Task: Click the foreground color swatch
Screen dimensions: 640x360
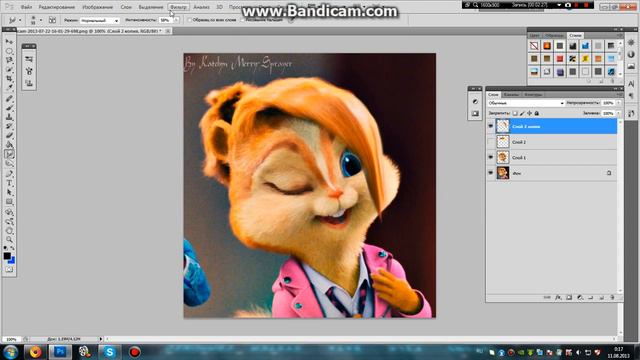Action: coord(7,256)
